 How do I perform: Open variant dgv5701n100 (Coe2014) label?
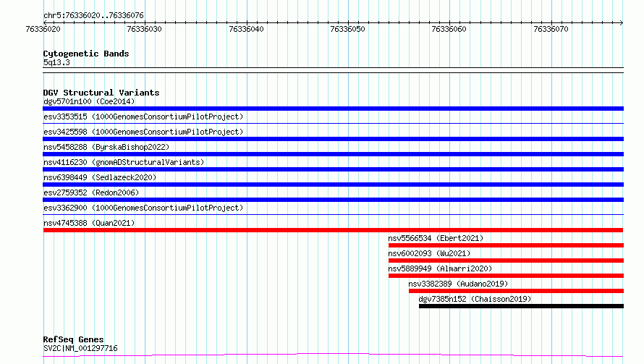tap(89, 101)
